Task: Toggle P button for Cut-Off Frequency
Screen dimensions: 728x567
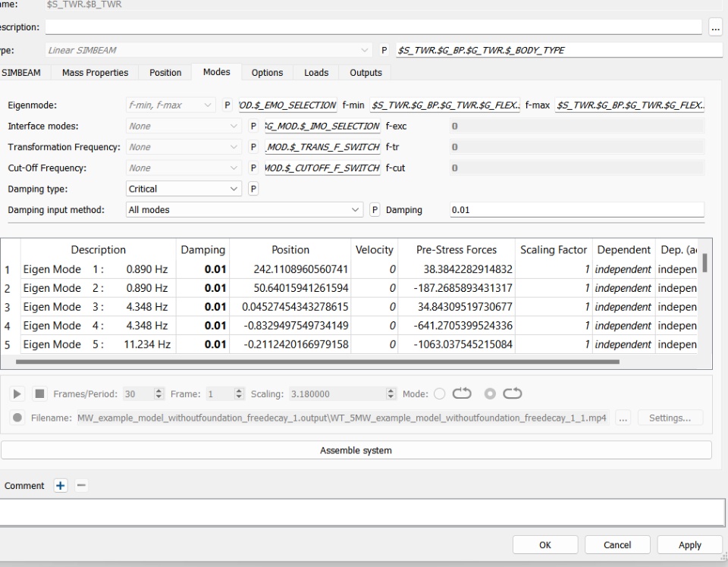Action: tap(253, 168)
